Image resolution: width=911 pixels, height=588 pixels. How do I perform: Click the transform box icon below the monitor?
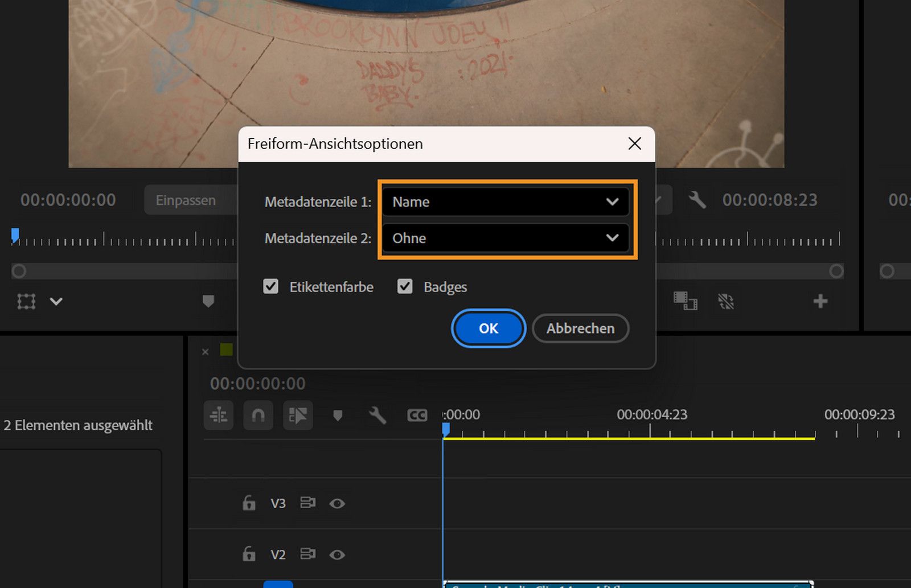tap(26, 301)
